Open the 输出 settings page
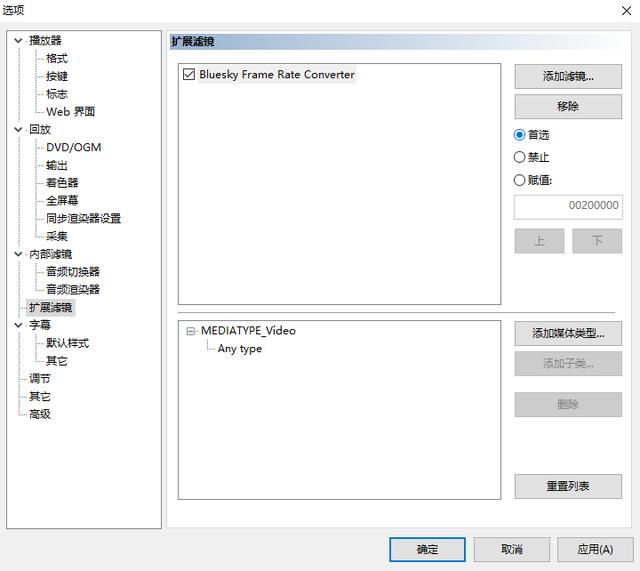Screen dimensions: 640x571 [57, 165]
